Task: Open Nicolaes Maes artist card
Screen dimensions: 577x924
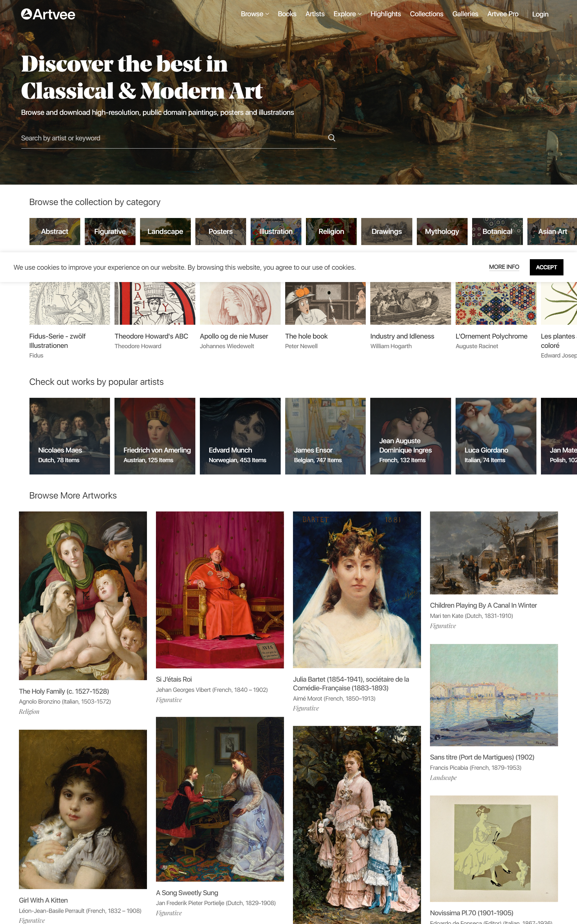Action: [69, 436]
